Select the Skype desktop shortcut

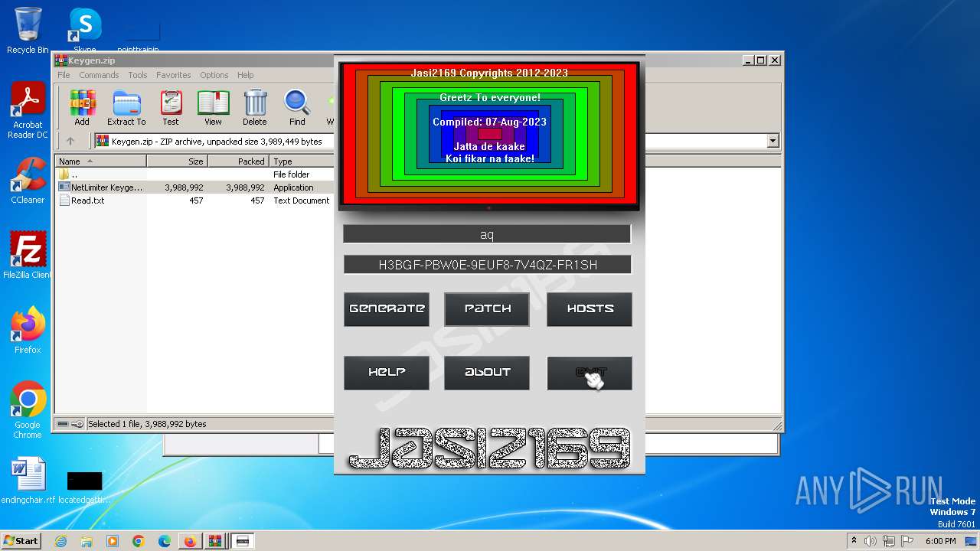tap(84, 31)
